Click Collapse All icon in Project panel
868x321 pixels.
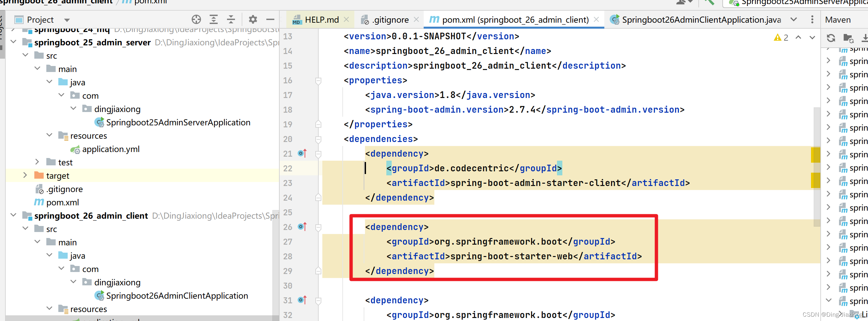(231, 20)
